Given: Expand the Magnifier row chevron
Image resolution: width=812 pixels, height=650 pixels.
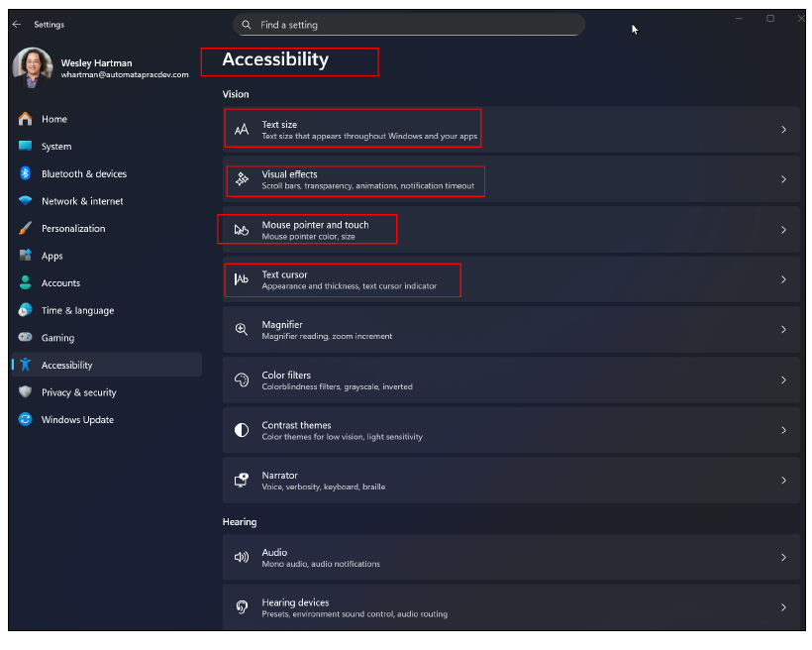Looking at the screenshot, I should tap(783, 330).
